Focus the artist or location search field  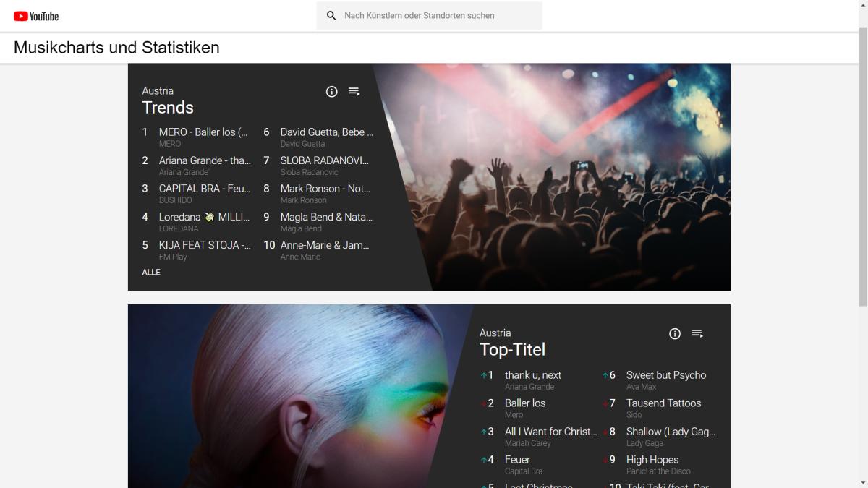pyautogui.click(x=438, y=15)
